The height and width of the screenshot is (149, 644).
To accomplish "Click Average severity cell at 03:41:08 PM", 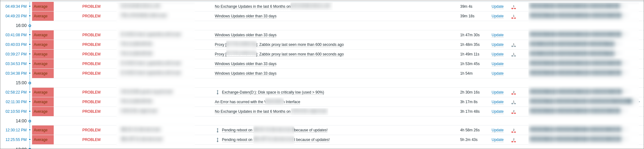I will pyautogui.click(x=43, y=35).
